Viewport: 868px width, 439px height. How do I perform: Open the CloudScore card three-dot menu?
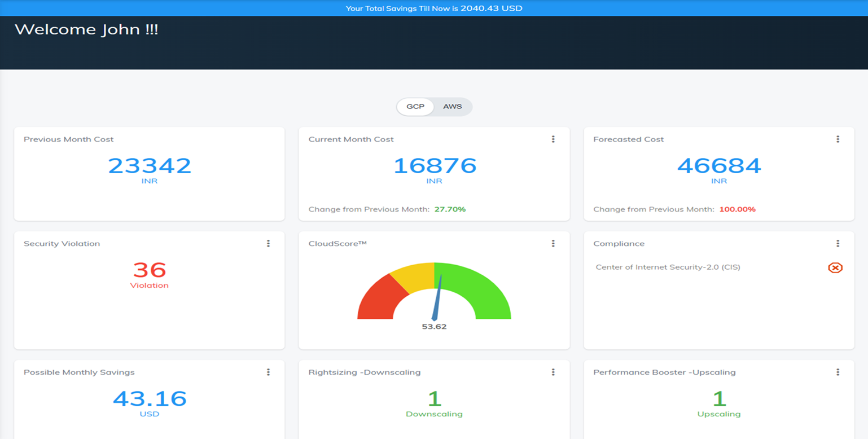coord(553,244)
